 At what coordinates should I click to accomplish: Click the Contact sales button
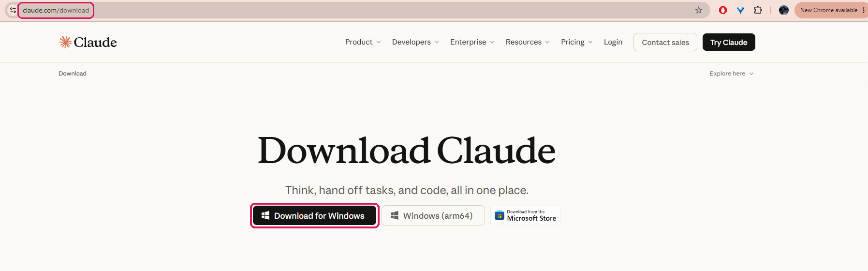click(665, 42)
